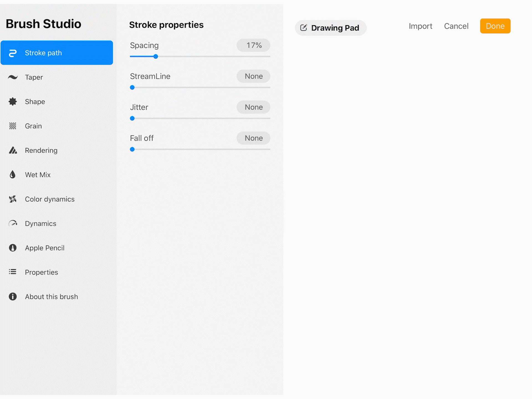Click the Shape splat icon
The height and width of the screenshot is (399, 532).
(x=13, y=101)
